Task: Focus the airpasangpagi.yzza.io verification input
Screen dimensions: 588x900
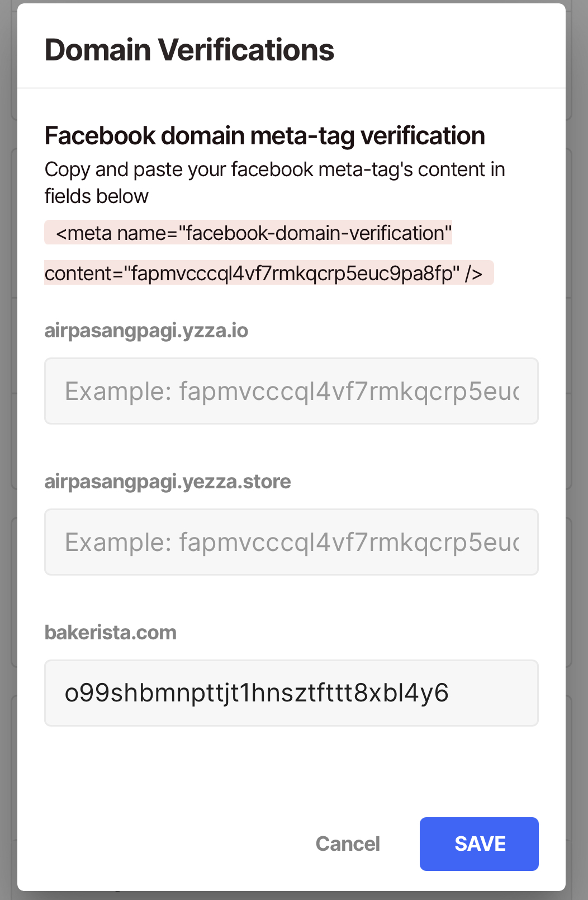Action: (291, 391)
